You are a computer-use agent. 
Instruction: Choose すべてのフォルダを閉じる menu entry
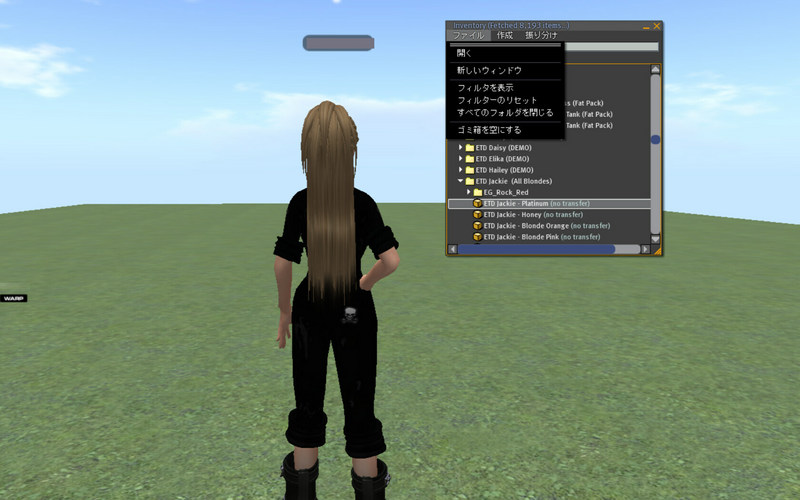[506, 112]
